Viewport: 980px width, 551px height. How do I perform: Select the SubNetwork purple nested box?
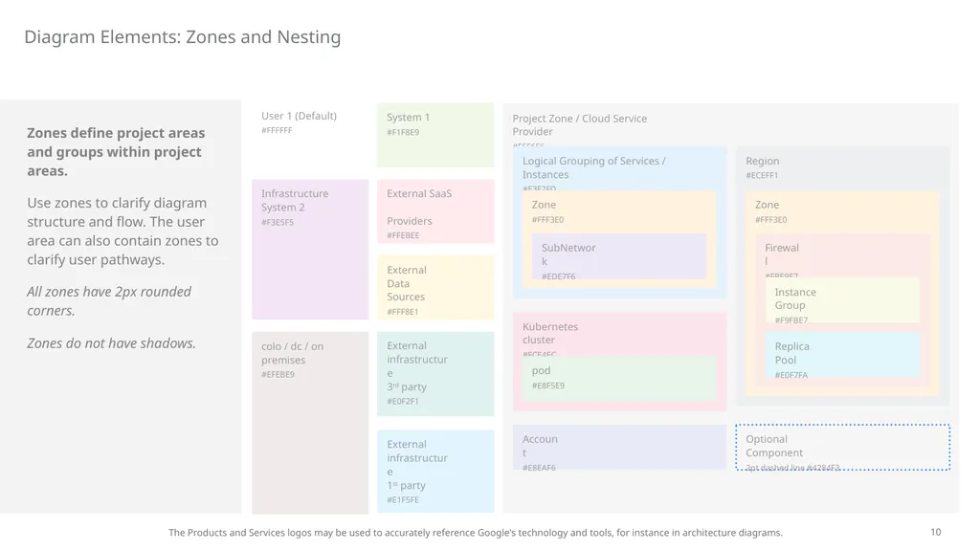619,256
